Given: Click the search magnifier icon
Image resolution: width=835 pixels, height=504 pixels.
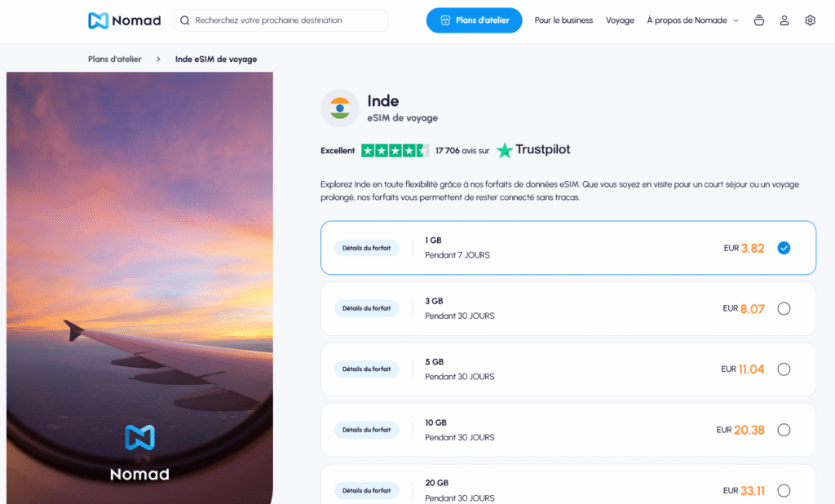Looking at the screenshot, I should tap(186, 20).
